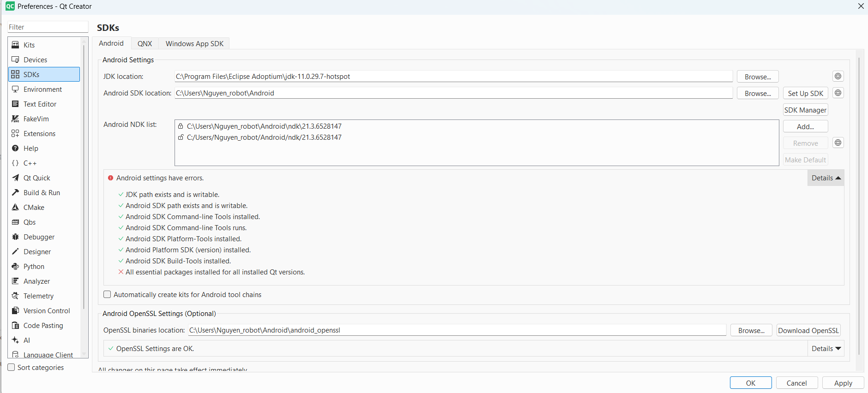
Task: Collapse the Android settings Details panel
Action: (826, 178)
